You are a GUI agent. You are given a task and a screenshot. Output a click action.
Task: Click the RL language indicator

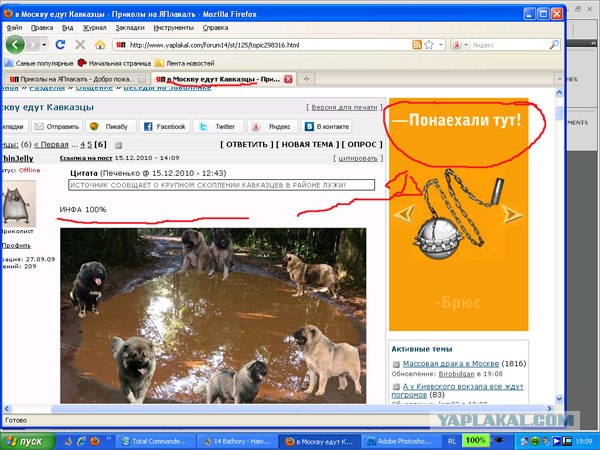(451, 441)
